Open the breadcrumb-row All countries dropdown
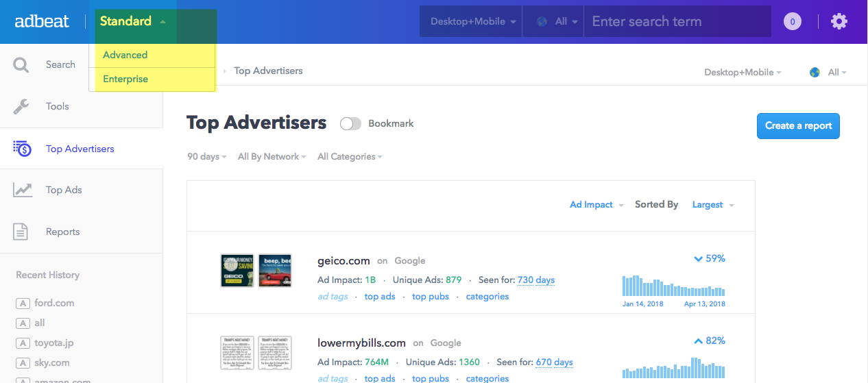The width and height of the screenshot is (868, 383). 837,72
